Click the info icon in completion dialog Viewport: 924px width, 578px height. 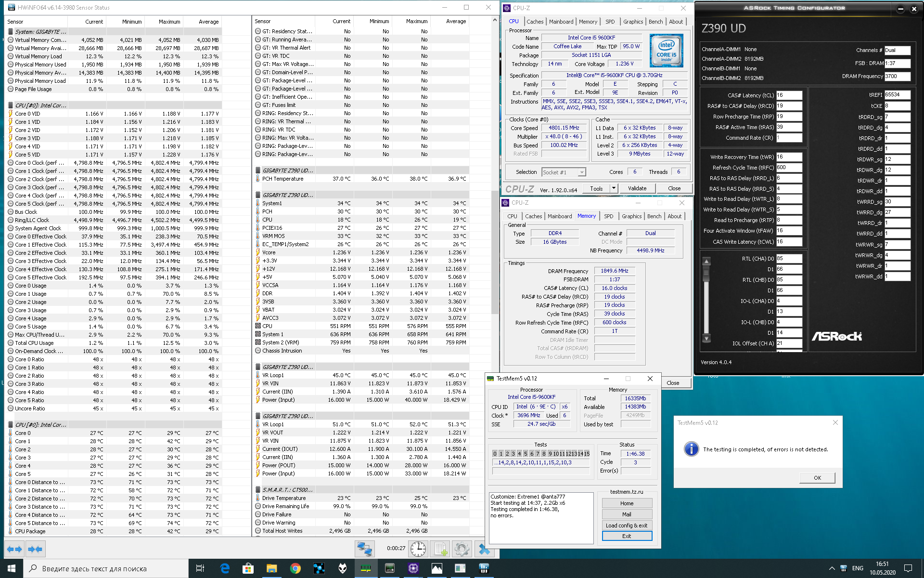(x=691, y=449)
